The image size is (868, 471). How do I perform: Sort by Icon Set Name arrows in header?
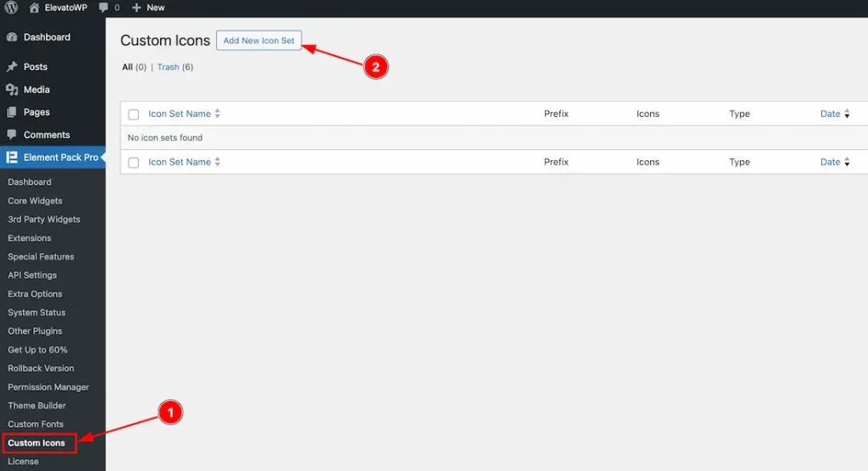click(x=218, y=114)
